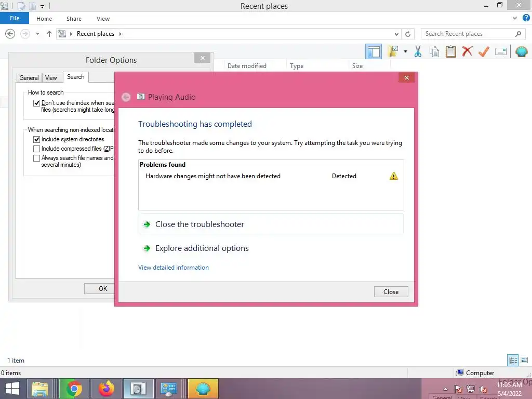Expand the ribbon with the chevron arrow
Image resolution: width=532 pixels, height=399 pixels.
(515, 18)
